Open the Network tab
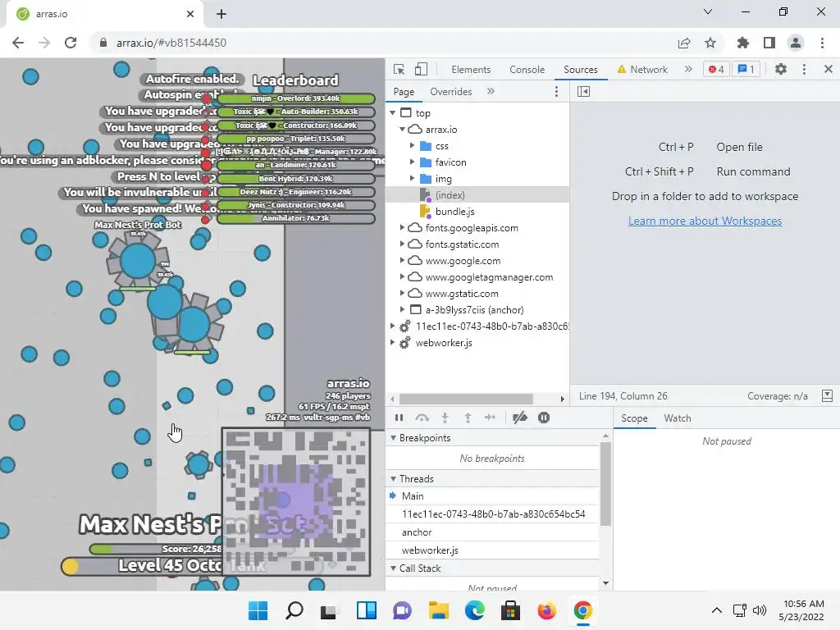This screenshot has height=630, width=840. tap(642, 70)
